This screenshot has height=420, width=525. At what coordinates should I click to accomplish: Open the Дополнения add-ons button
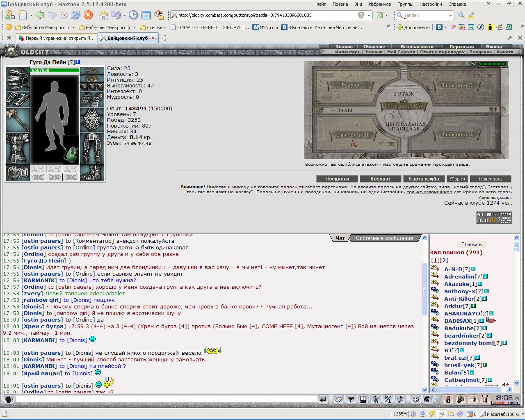[413, 27]
